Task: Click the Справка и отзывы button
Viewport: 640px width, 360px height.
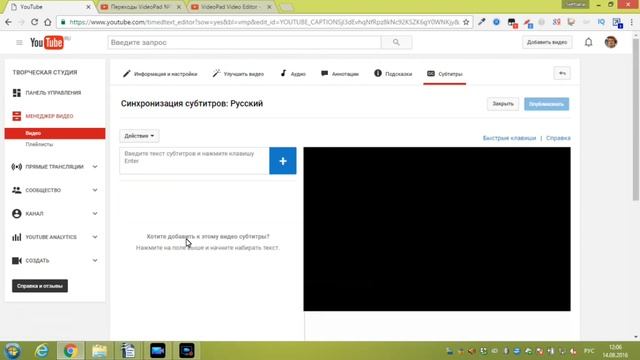Action: [x=40, y=286]
